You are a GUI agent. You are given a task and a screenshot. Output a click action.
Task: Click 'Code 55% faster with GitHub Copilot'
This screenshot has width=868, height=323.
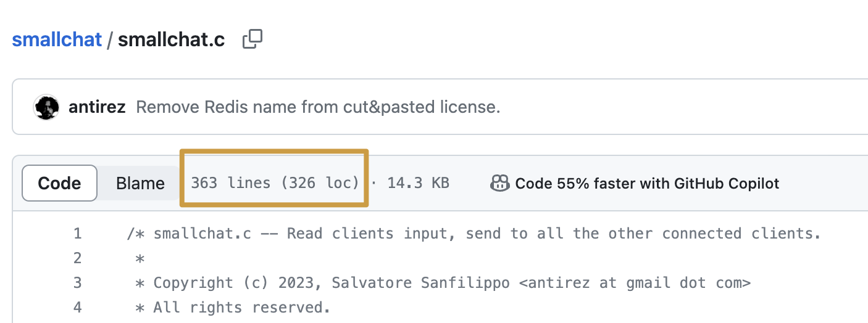(647, 183)
